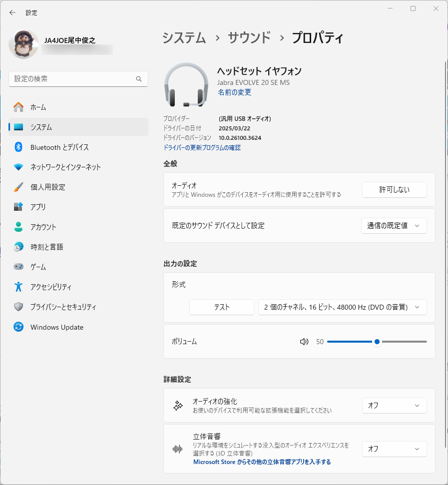Click the back arrow in title bar
This screenshot has width=448, height=485.
click(12, 12)
